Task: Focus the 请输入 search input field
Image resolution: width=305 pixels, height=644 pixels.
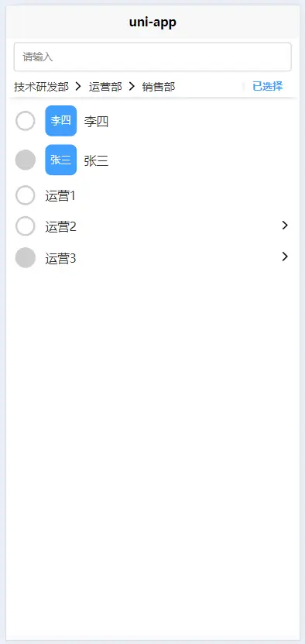Action: coord(152,57)
